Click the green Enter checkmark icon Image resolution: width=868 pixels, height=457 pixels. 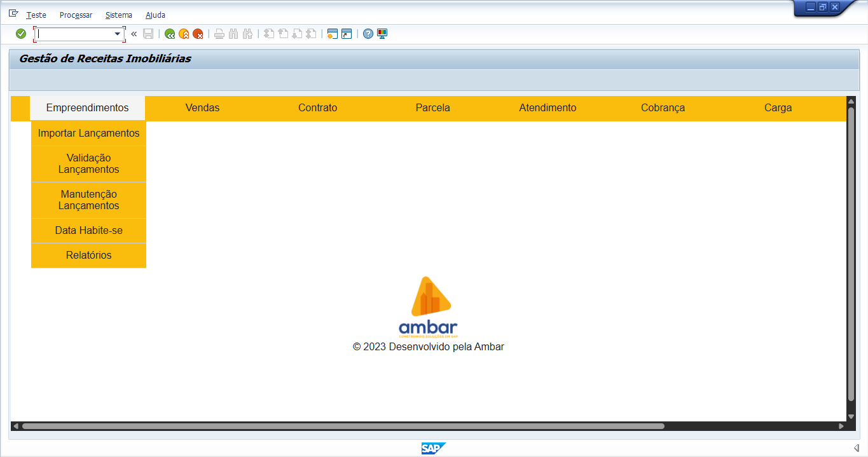(x=21, y=34)
